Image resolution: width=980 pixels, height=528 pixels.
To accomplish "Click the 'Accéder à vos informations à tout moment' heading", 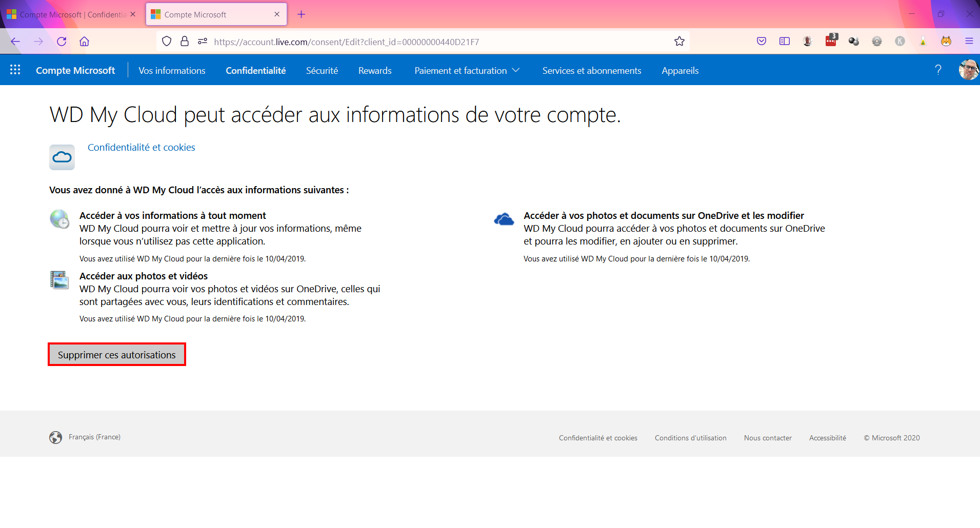I will click(x=173, y=216).
